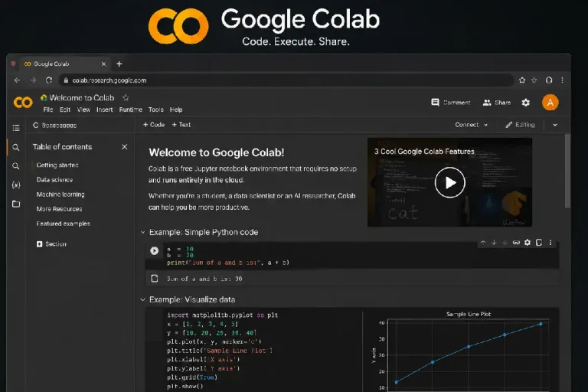The width and height of the screenshot is (588, 392).
Task: Jump to 'Featured examples' in table of contents
Action: click(63, 224)
